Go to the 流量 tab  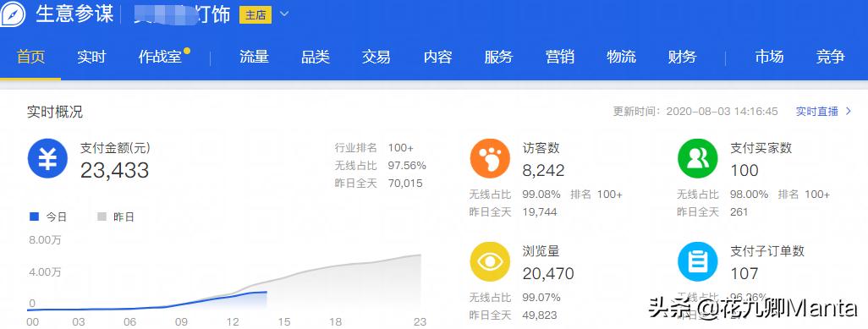[254, 57]
